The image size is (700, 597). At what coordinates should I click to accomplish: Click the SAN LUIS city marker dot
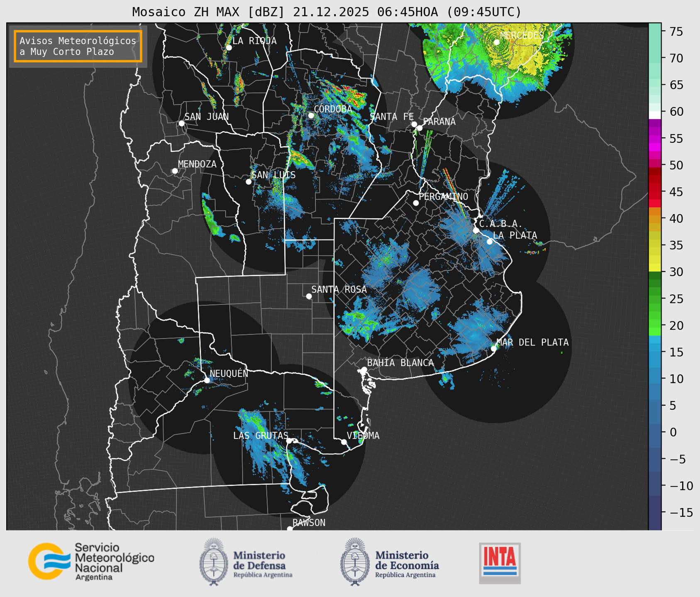tap(249, 182)
